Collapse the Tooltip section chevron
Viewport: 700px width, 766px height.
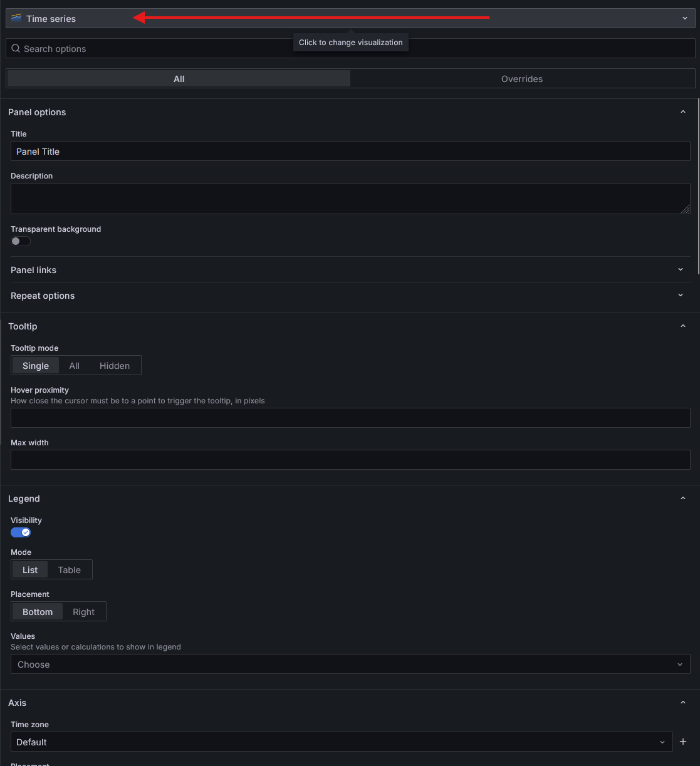(683, 326)
